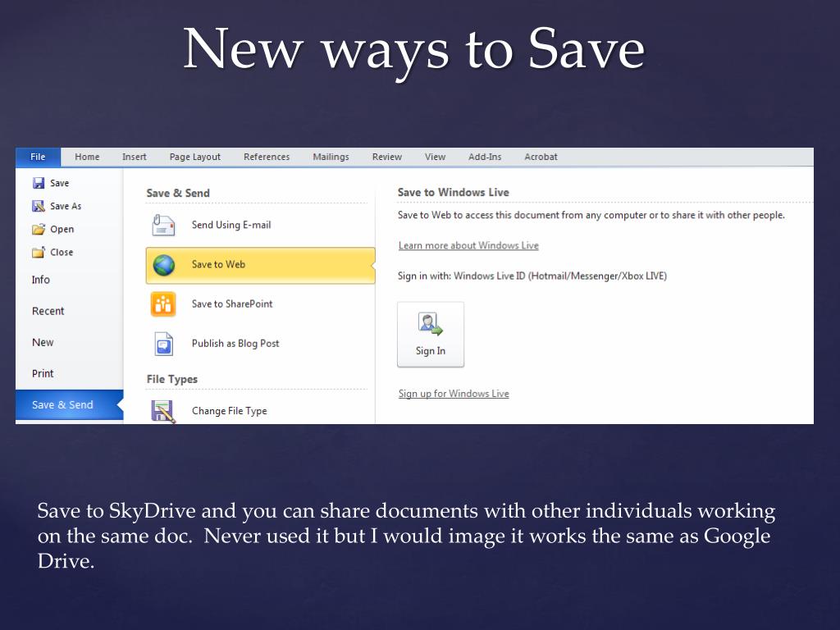
Task: Click the Save to Windows Live heading
Action: [453, 192]
